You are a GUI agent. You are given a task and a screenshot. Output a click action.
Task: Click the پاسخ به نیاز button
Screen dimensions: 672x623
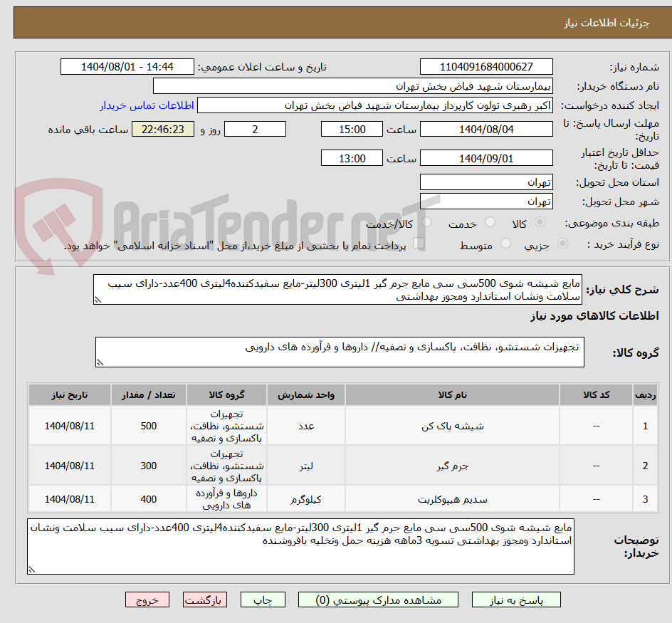[516, 600]
